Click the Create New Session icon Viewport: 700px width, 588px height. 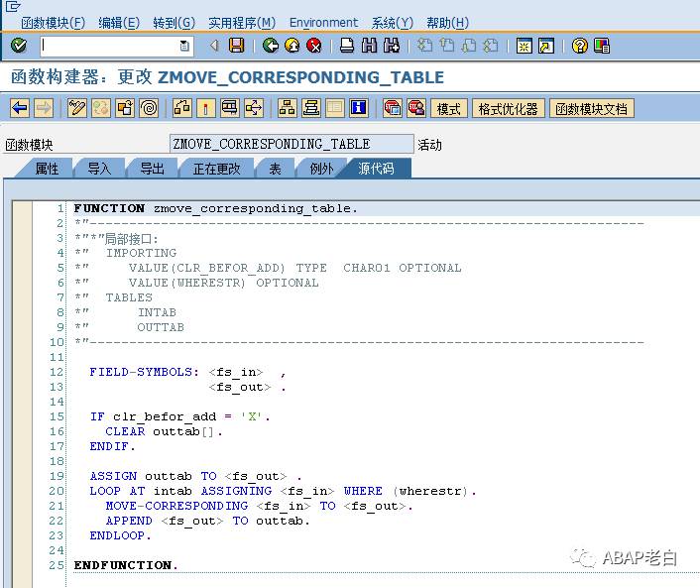(524, 46)
